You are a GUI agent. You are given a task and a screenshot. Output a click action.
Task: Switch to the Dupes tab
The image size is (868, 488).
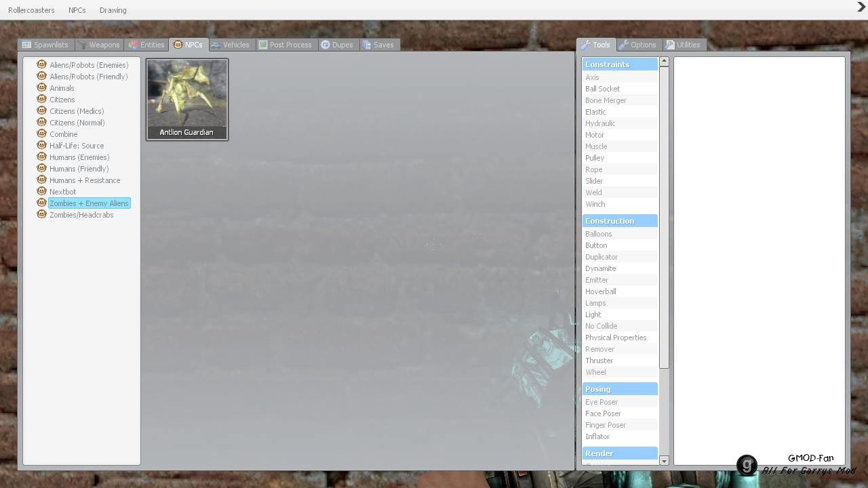click(337, 45)
